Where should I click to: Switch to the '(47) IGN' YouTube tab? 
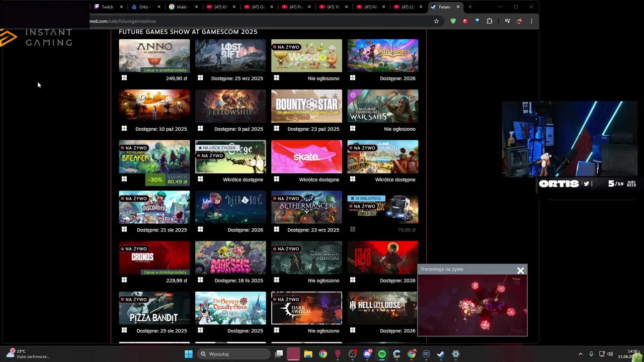pos(220,7)
